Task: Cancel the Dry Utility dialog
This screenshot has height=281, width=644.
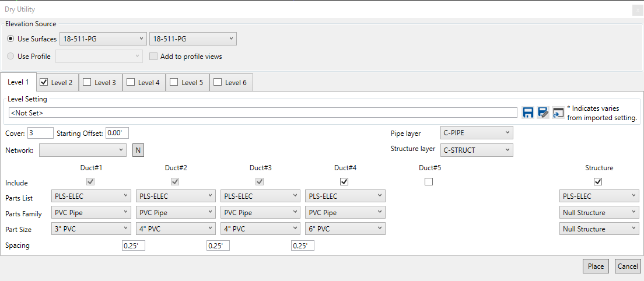Action: (627, 266)
